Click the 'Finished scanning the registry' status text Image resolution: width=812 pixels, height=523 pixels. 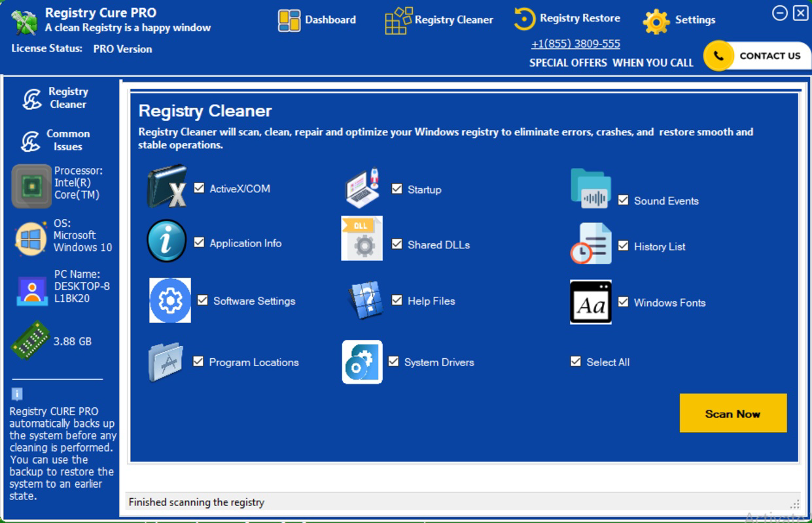point(196,503)
